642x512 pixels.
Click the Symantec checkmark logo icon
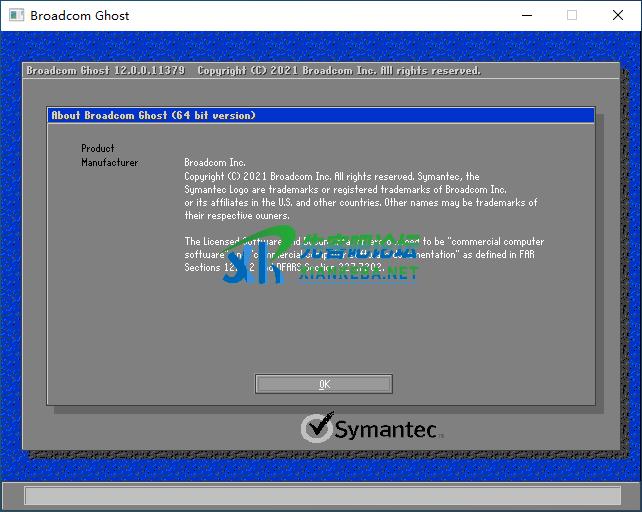coord(317,428)
